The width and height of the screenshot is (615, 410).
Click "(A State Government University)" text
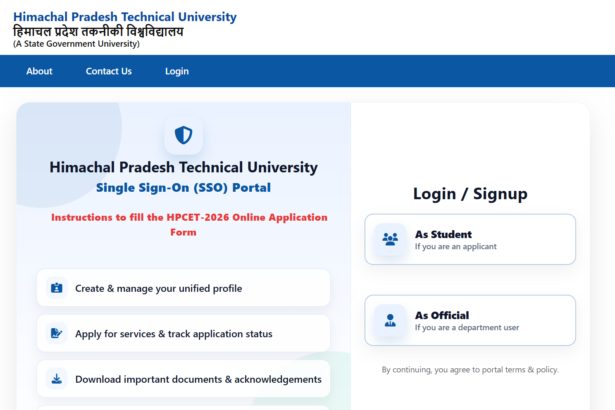coord(76,44)
